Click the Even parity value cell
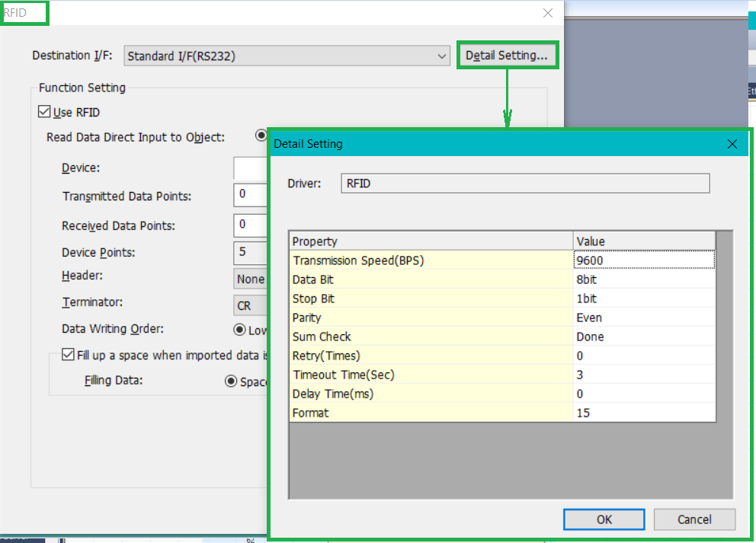 644,318
